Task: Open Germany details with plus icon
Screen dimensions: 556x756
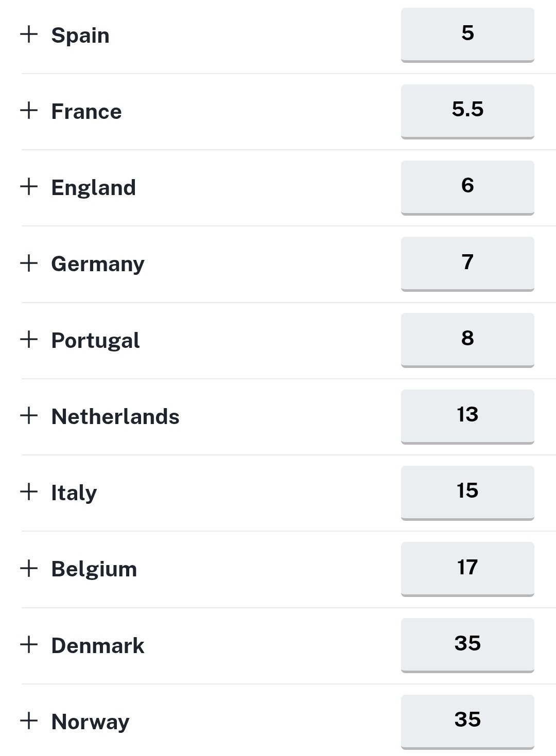Action: [29, 263]
